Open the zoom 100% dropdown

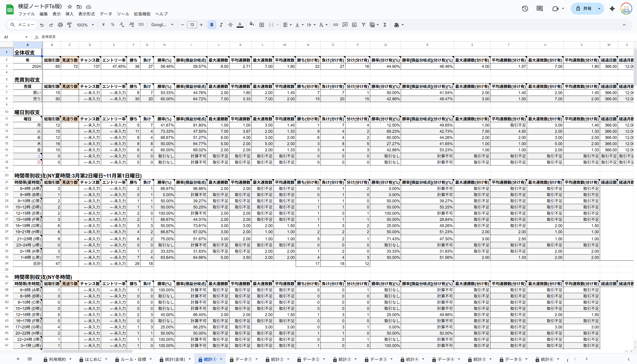click(85, 25)
